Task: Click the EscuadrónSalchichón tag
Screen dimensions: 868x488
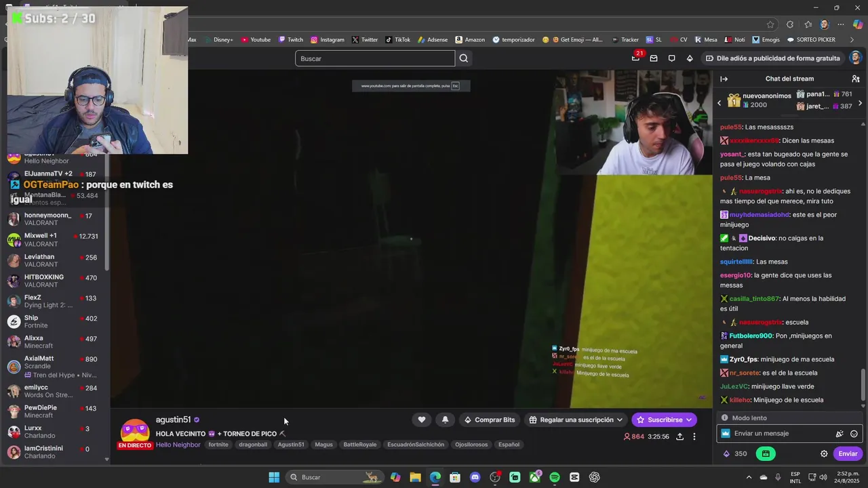Action: click(x=416, y=445)
